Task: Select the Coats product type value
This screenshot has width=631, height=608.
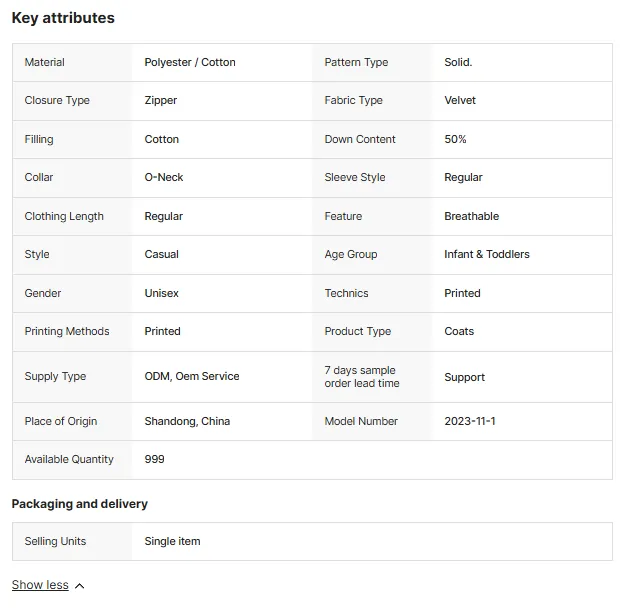Action: [459, 332]
